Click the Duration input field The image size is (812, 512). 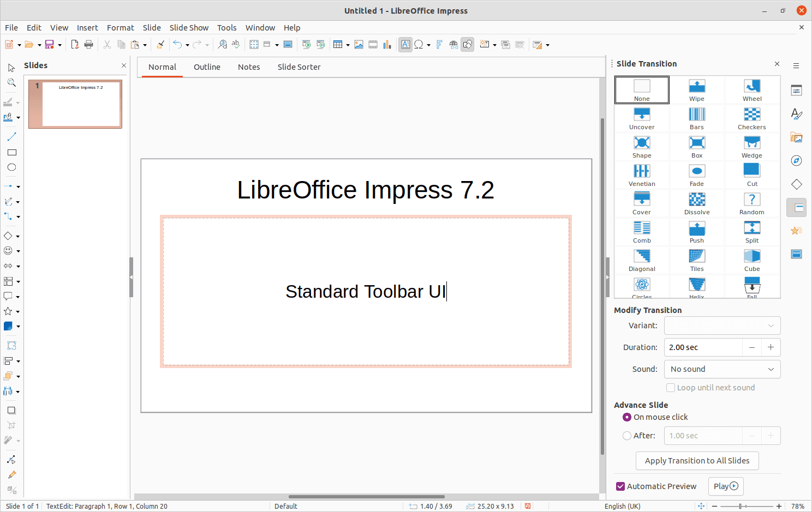coord(703,347)
